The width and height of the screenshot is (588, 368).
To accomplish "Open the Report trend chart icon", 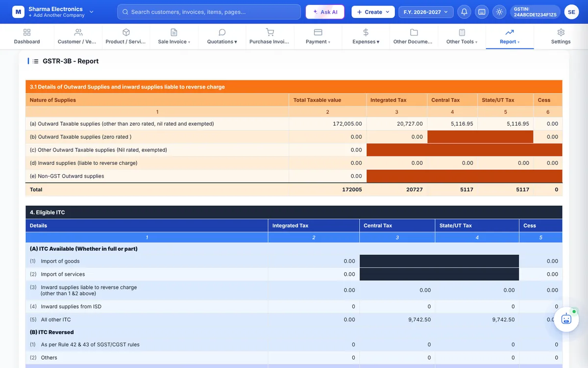I will tap(510, 32).
